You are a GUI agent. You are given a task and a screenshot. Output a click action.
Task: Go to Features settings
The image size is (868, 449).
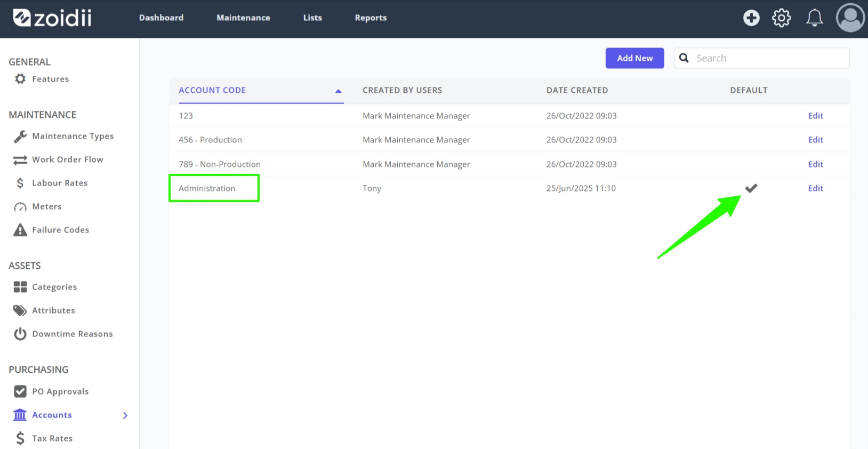coord(51,79)
